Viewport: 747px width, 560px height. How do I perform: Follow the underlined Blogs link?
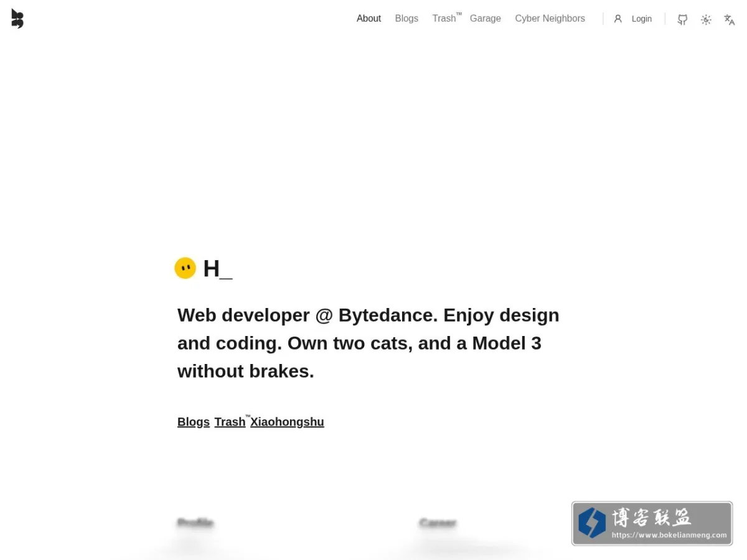click(194, 422)
